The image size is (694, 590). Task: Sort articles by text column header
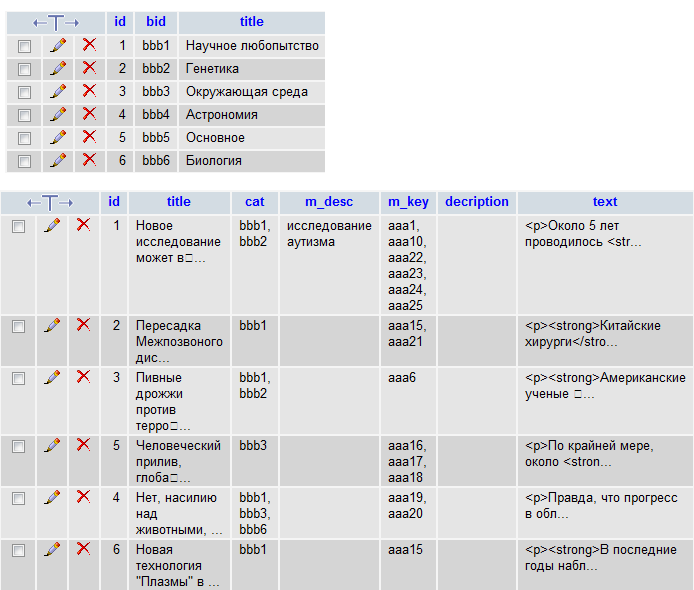click(605, 202)
